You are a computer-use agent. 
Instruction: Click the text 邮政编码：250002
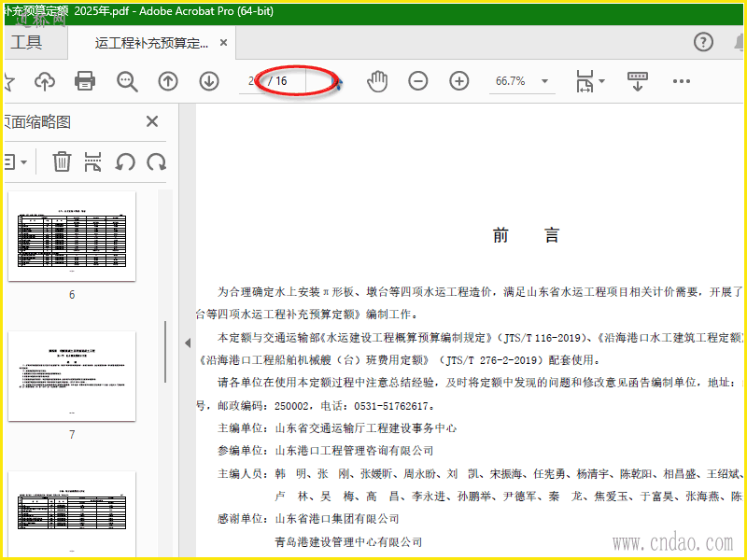263,406
